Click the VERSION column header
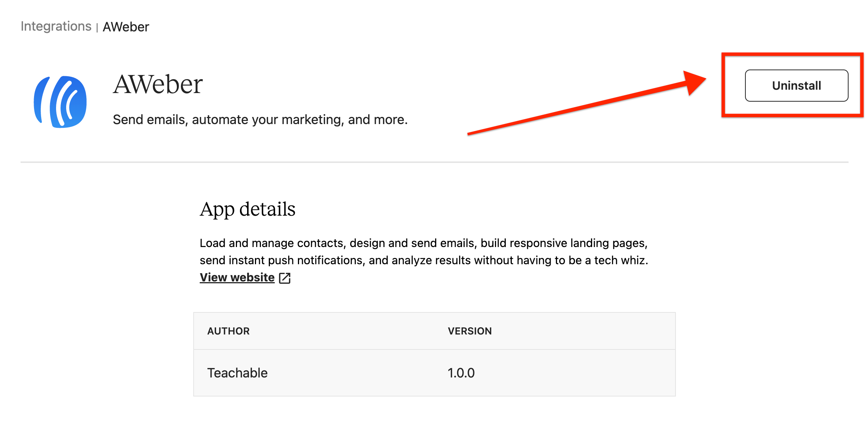The image size is (868, 438). (x=470, y=331)
